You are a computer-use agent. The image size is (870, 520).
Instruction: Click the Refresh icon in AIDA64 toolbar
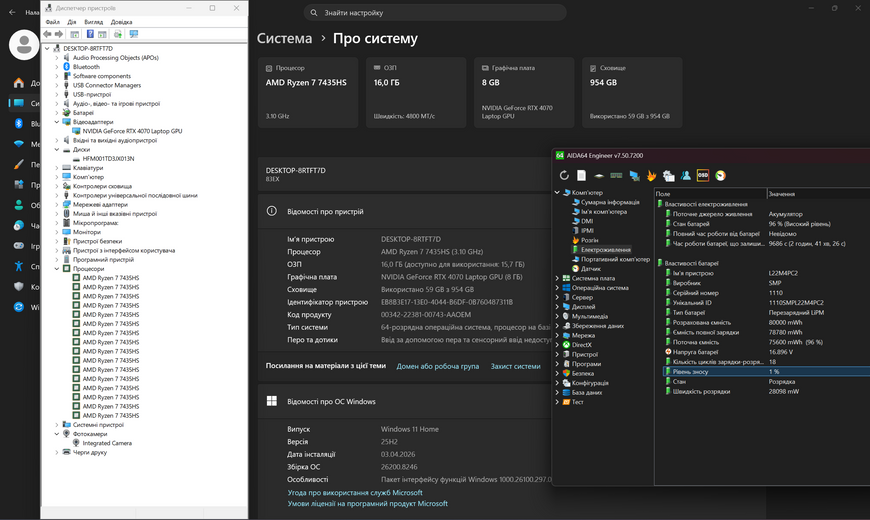click(564, 175)
